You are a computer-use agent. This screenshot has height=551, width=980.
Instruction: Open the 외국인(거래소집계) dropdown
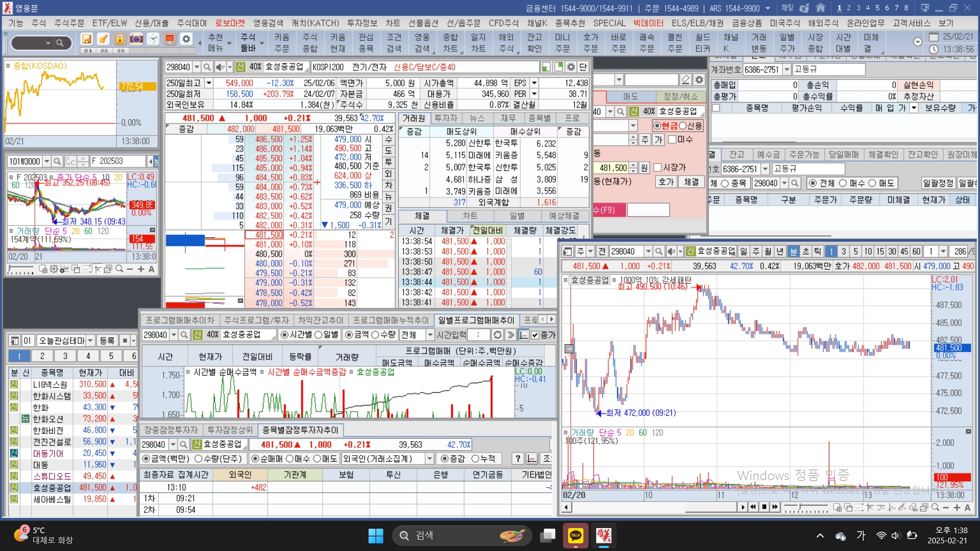pyautogui.click(x=429, y=459)
